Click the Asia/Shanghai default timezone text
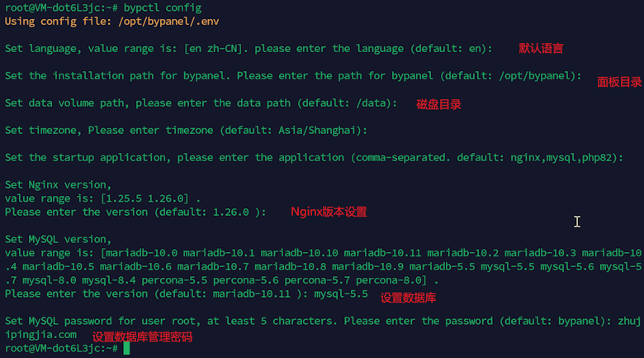644x358 pixels. (x=317, y=131)
